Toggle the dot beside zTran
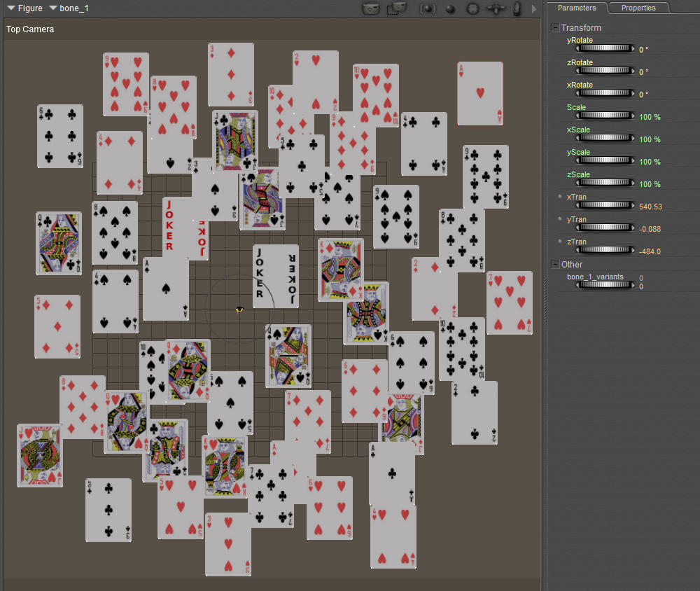The height and width of the screenshot is (591, 700). point(560,241)
